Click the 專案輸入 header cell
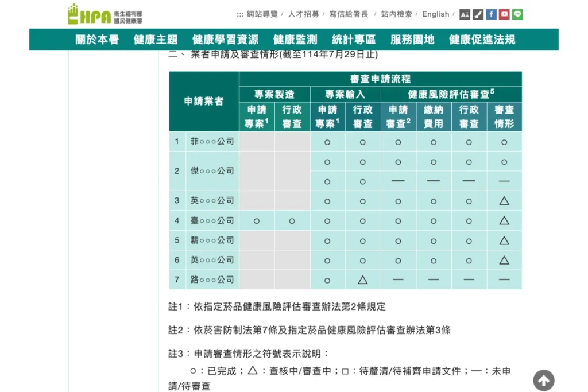The image size is (588, 392). click(345, 95)
